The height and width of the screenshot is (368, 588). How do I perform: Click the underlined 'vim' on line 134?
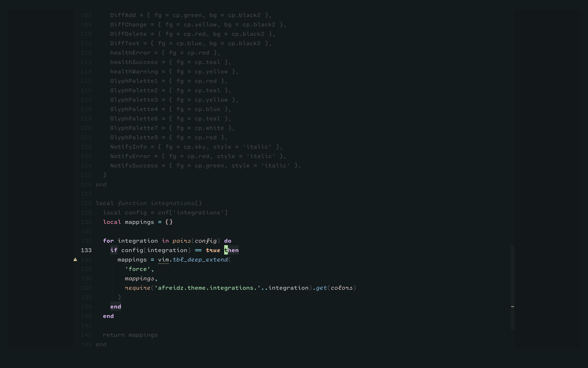[164, 260]
